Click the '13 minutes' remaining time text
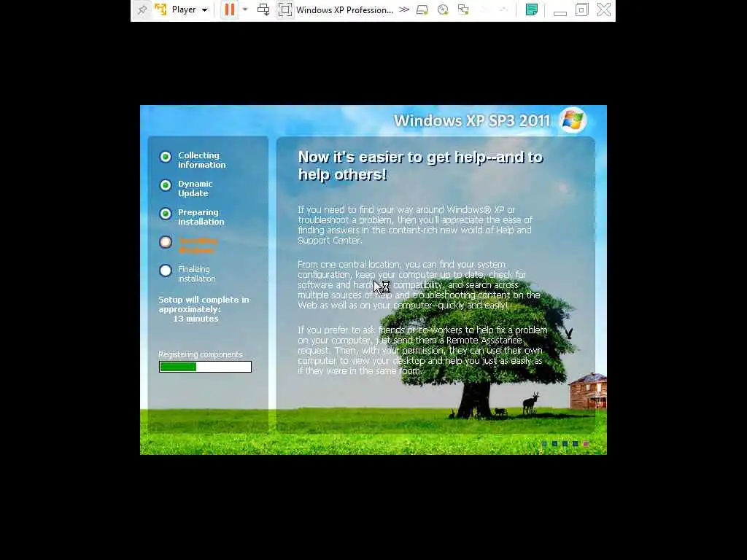Screen dimensions: 747x560 pos(196,319)
